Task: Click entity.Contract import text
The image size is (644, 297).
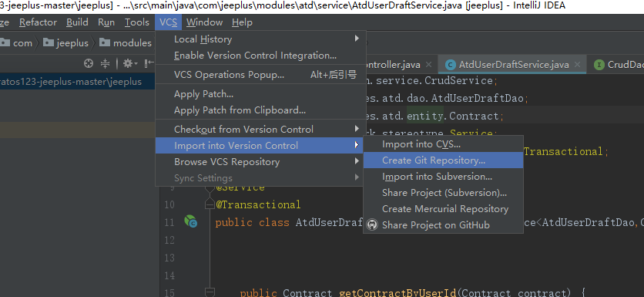Action: click(x=452, y=116)
